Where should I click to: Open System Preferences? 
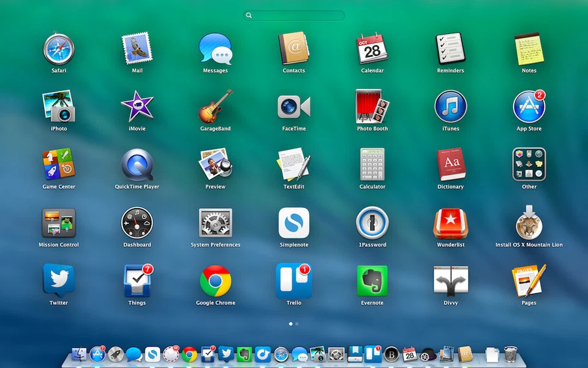coord(215,223)
